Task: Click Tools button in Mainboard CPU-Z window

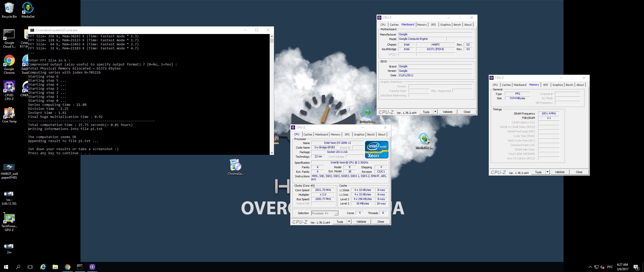Action: (x=426, y=112)
